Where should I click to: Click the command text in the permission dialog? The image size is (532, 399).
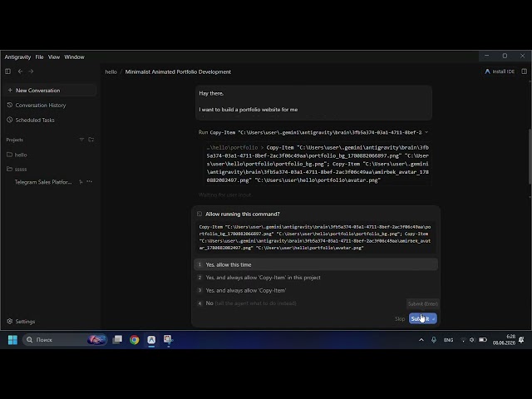315,237
